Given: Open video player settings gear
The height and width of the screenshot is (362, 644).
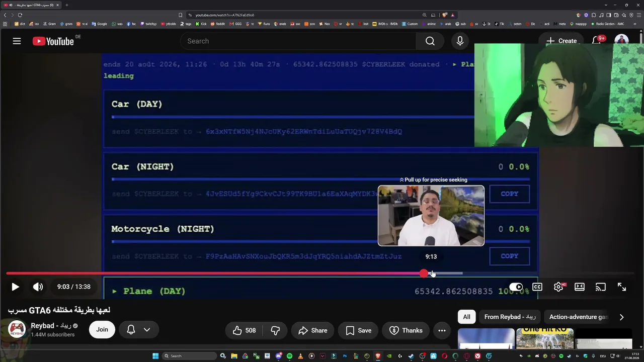Looking at the screenshot, I should (x=558, y=287).
